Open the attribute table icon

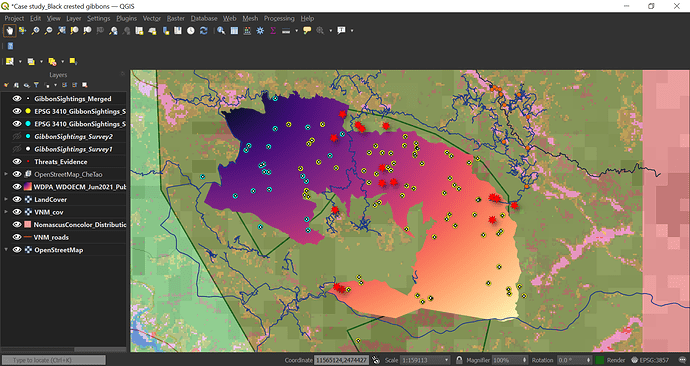(x=234, y=30)
